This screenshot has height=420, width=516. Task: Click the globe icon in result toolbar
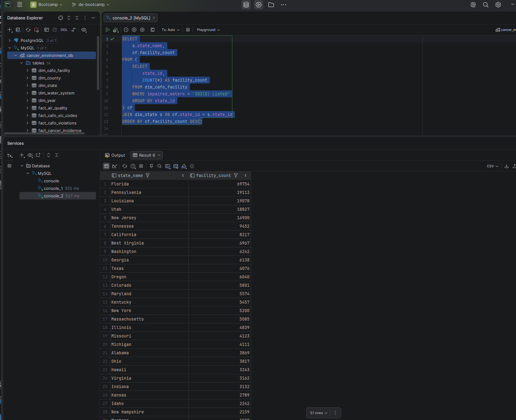click(192, 166)
